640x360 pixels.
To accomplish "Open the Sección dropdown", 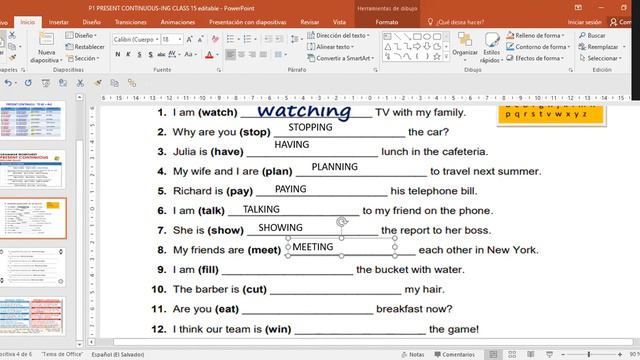I will click(x=84, y=58).
